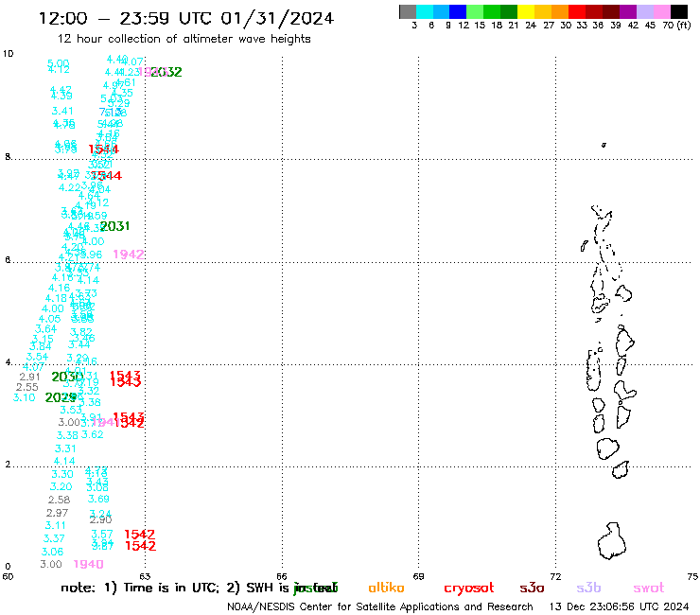Viewport: 700px width, 615px height.
Task: Click the green time label '2031'
Action: [x=114, y=226]
